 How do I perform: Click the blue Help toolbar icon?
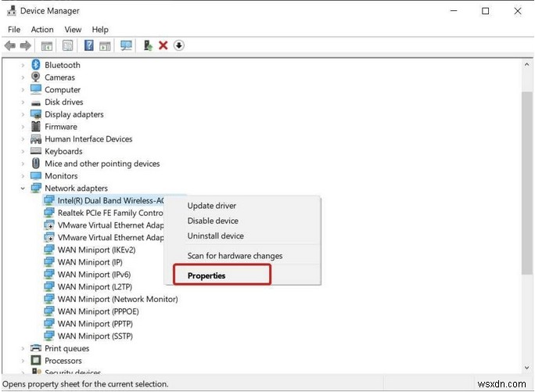[x=89, y=45]
